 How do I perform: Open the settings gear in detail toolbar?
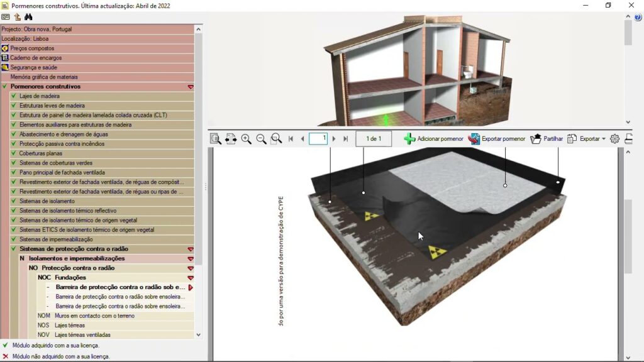pos(614,139)
